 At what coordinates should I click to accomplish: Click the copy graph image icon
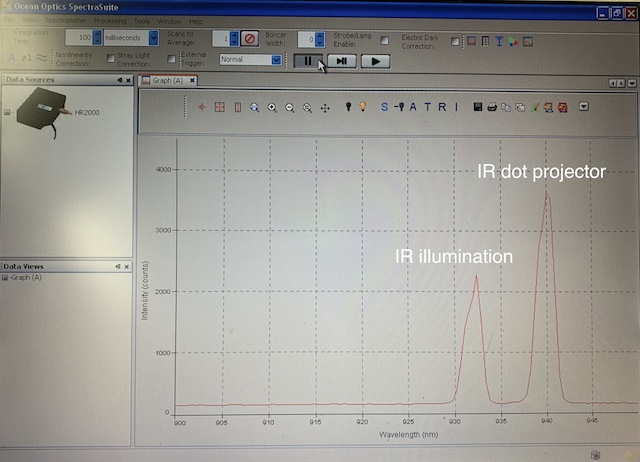pyautogui.click(x=520, y=107)
